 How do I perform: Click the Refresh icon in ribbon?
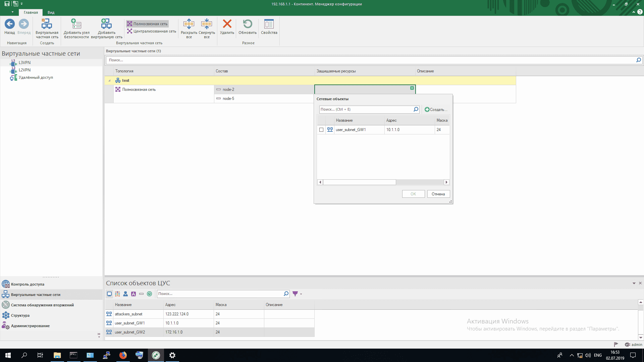[248, 24]
